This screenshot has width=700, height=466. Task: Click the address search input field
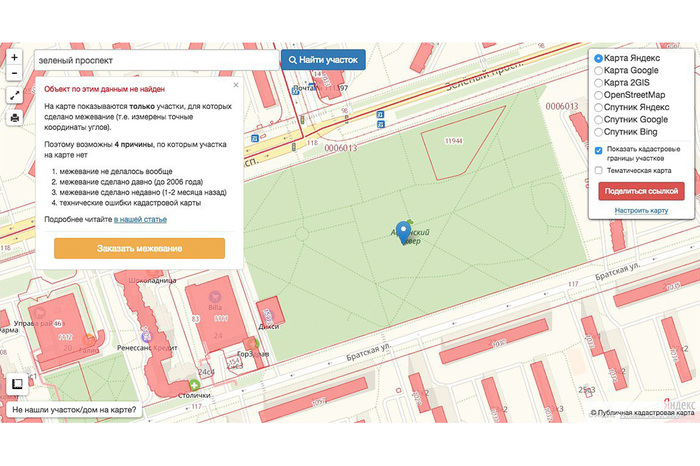[x=155, y=60]
